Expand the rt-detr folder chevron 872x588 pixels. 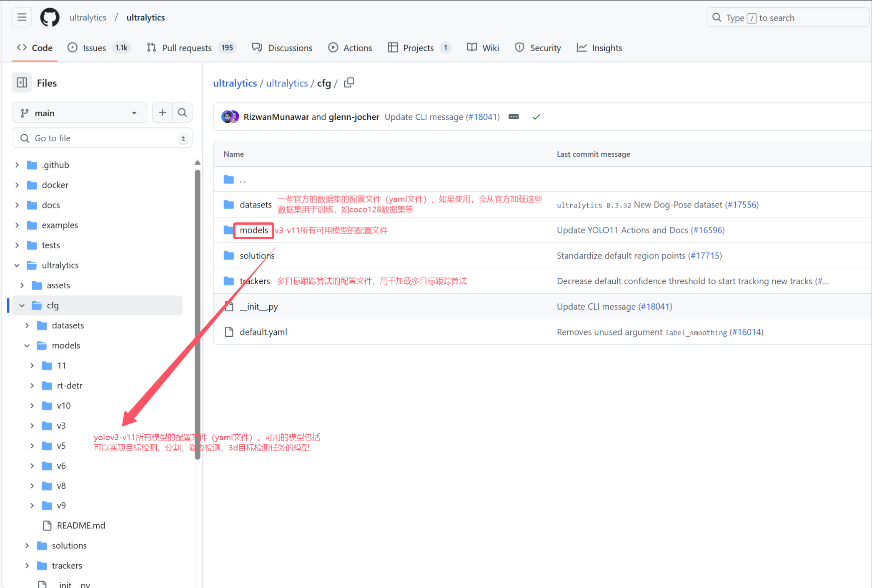click(32, 386)
